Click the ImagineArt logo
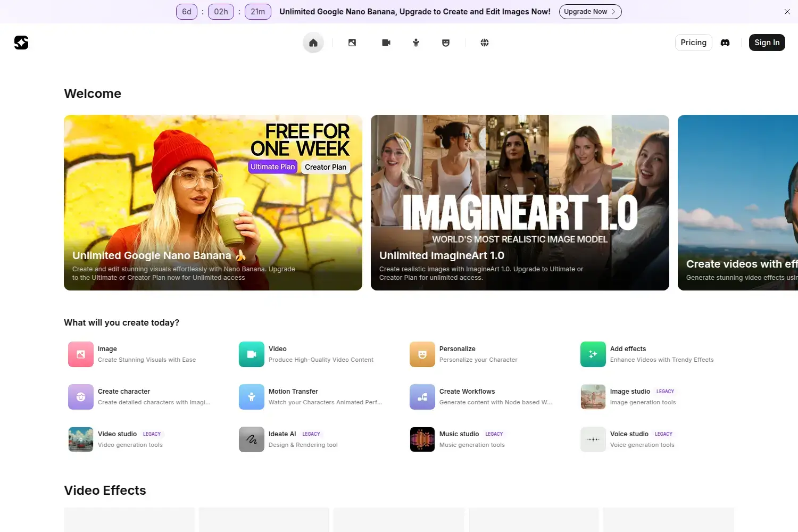The image size is (798, 532). click(x=21, y=43)
